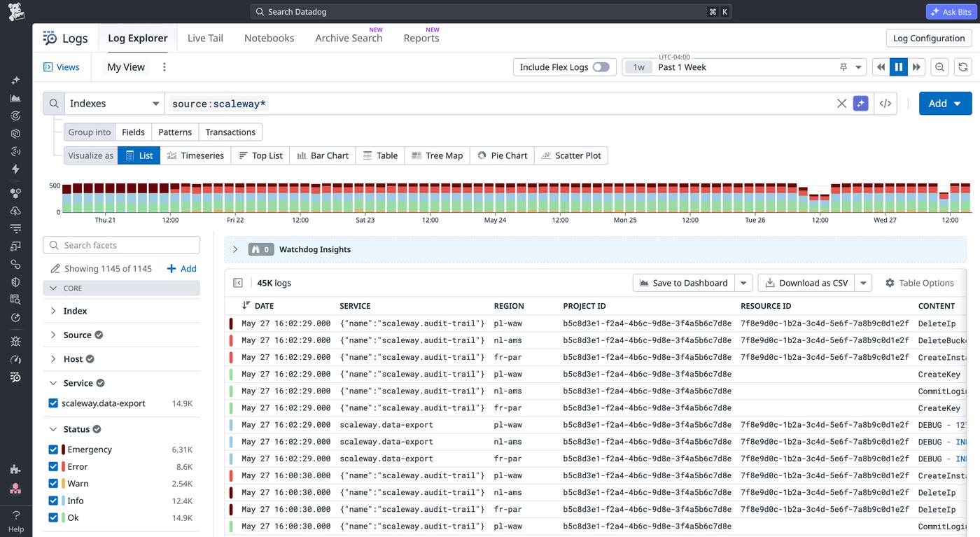Collapse the Status facet group
Viewport: 980px width, 537px height.
(x=53, y=429)
